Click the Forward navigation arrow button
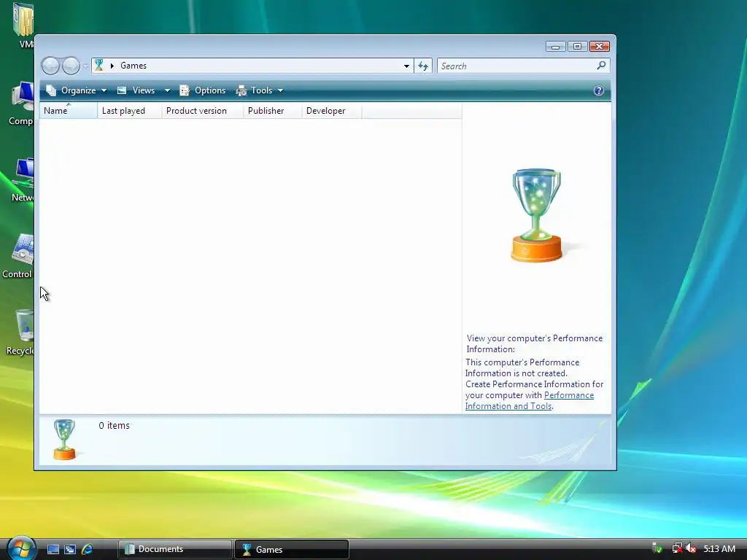 point(71,66)
